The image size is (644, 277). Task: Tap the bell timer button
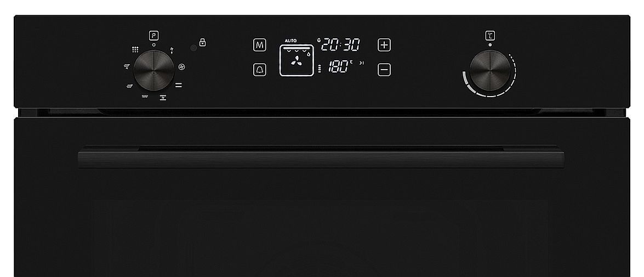click(259, 70)
